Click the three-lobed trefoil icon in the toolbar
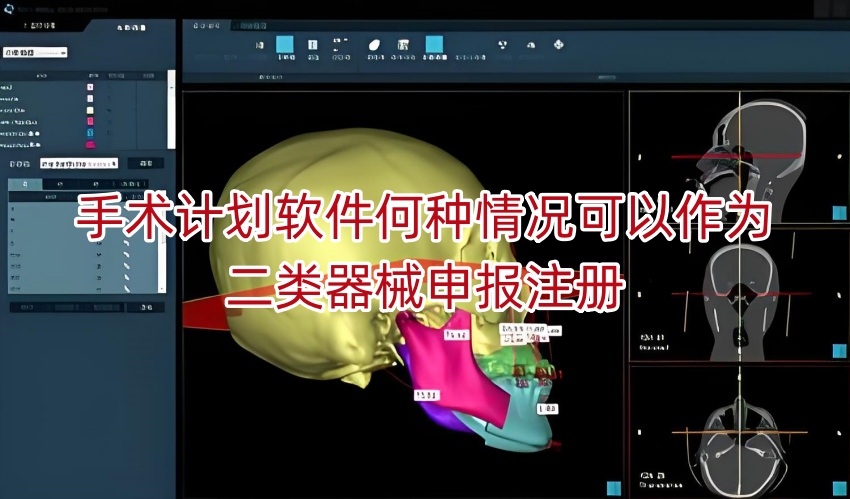 [x=502, y=45]
